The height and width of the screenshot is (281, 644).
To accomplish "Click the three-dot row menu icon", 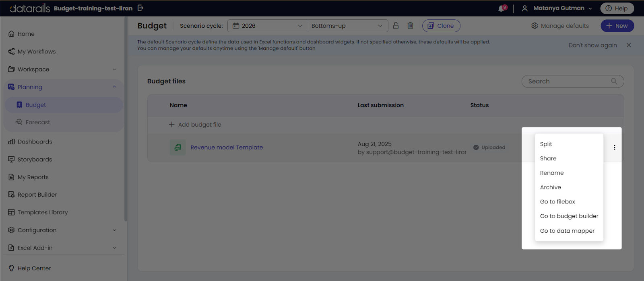I will pos(614,148).
